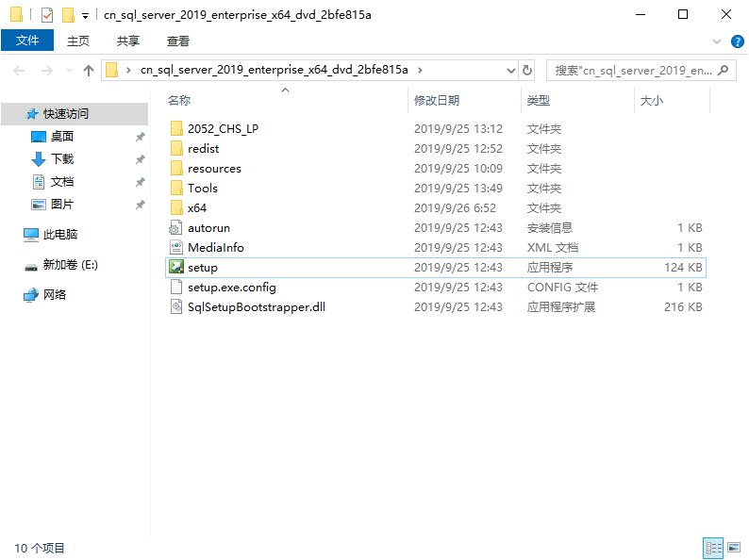This screenshot has width=749, height=560.
Task: Switch to large icons view layout
Action: click(x=734, y=548)
